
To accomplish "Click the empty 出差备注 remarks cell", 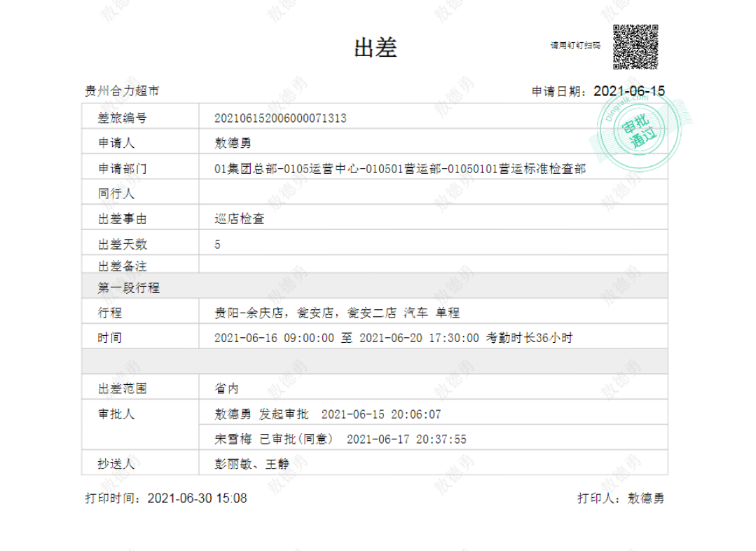I will pyautogui.click(x=432, y=266).
